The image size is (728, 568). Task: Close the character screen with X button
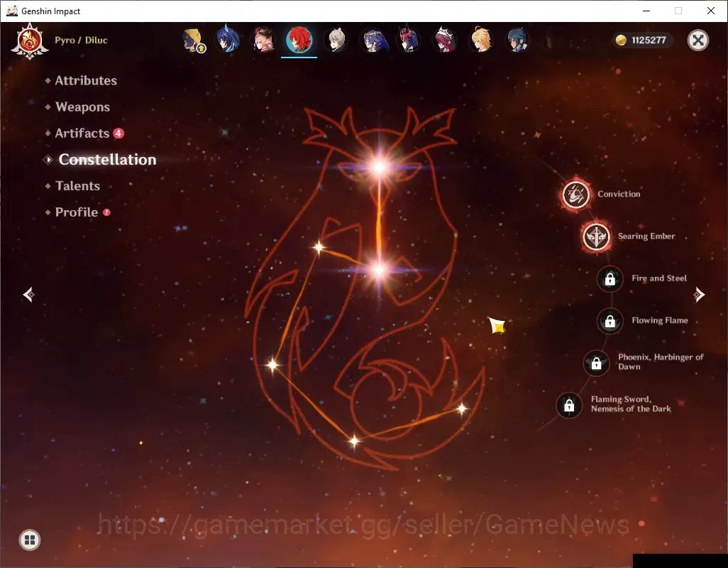pos(697,40)
